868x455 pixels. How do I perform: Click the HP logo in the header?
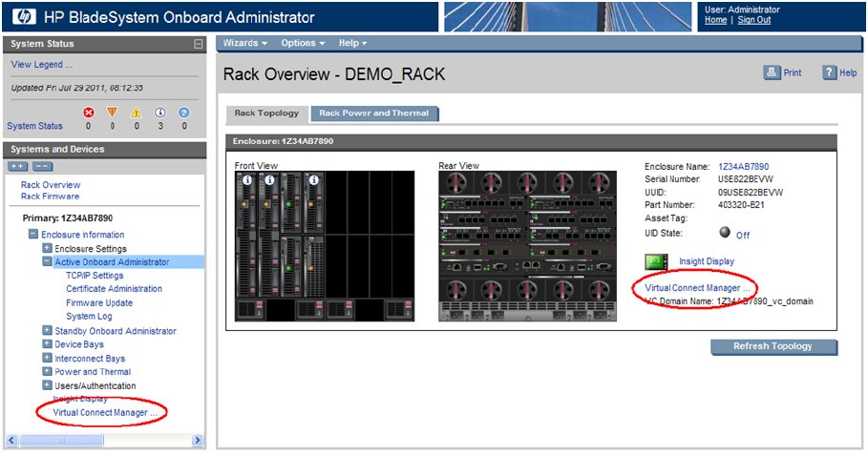point(24,16)
